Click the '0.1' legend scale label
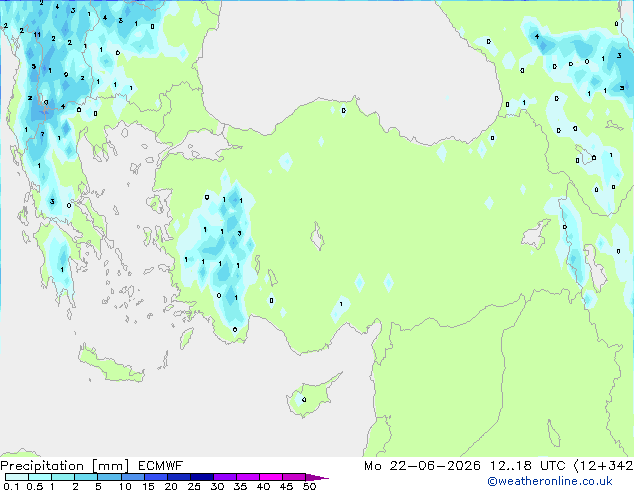Screen dimensions: 634x490 pyautogui.click(x=11, y=486)
